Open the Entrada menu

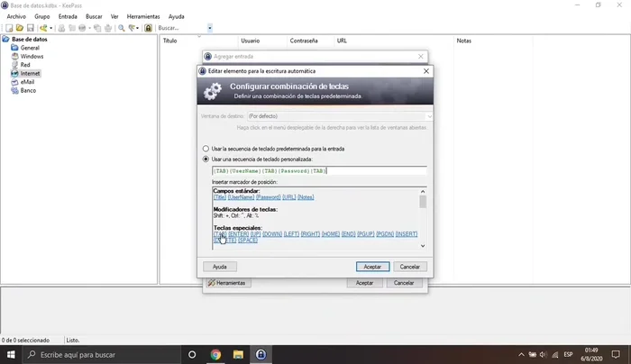click(x=68, y=16)
